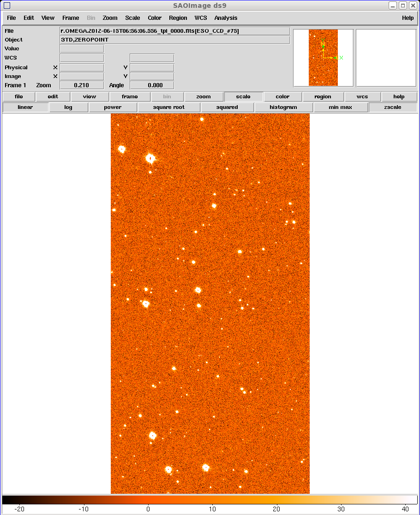The image size is (420, 515).
Task: Select the zscale scaling button
Action: [392, 107]
